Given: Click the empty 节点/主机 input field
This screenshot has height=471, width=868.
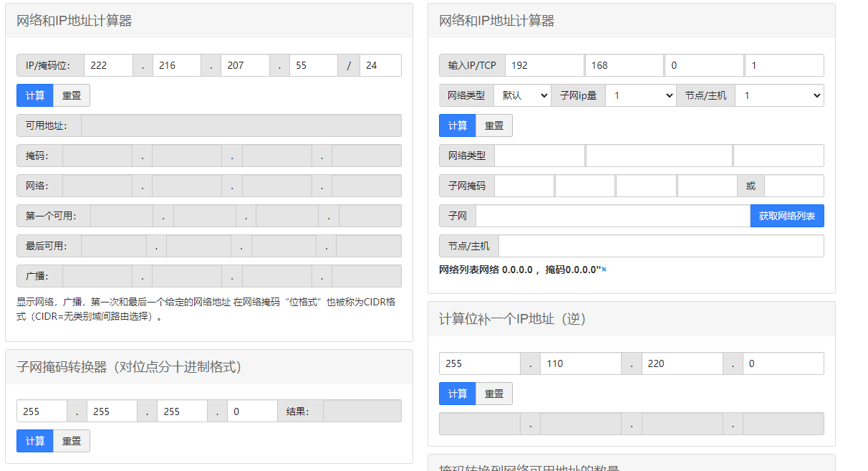Looking at the screenshot, I should pyautogui.click(x=659, y=245).
